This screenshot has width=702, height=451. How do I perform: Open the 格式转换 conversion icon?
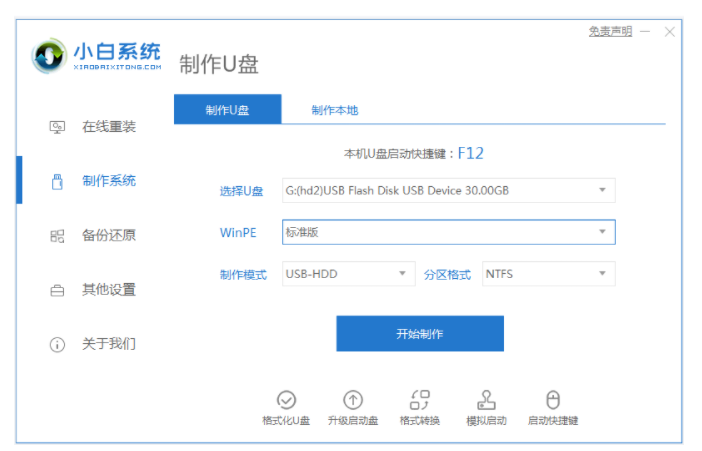(x=419, y=400)
